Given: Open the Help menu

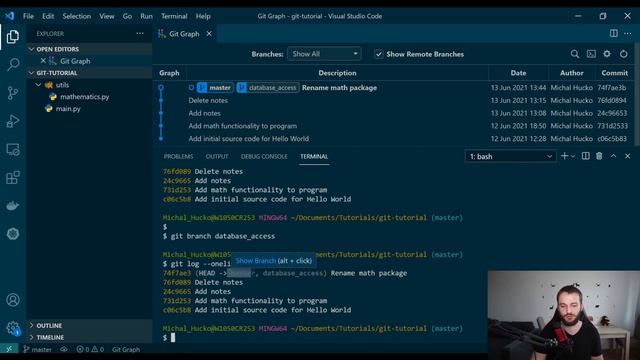Looking at the screenshot, I should (203, 16).
